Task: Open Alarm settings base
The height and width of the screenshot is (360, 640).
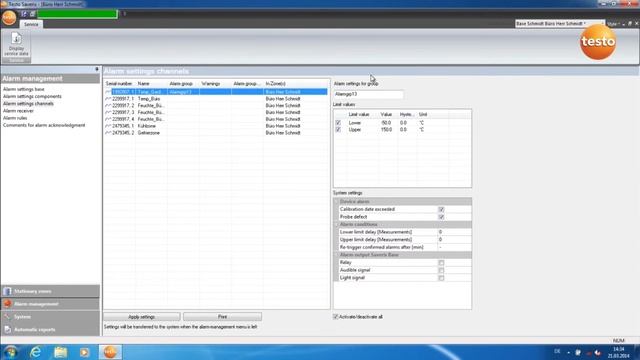Action: (x=24, y=89)
